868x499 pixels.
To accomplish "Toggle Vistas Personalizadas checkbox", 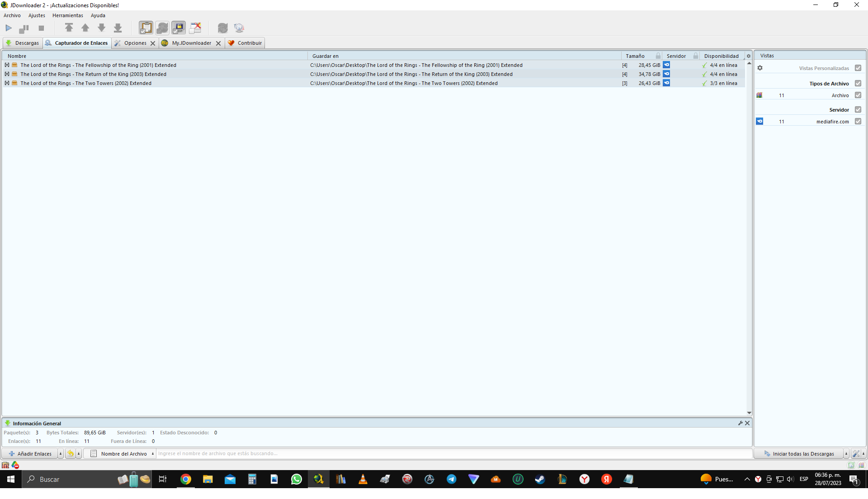I will coord(858,68).
